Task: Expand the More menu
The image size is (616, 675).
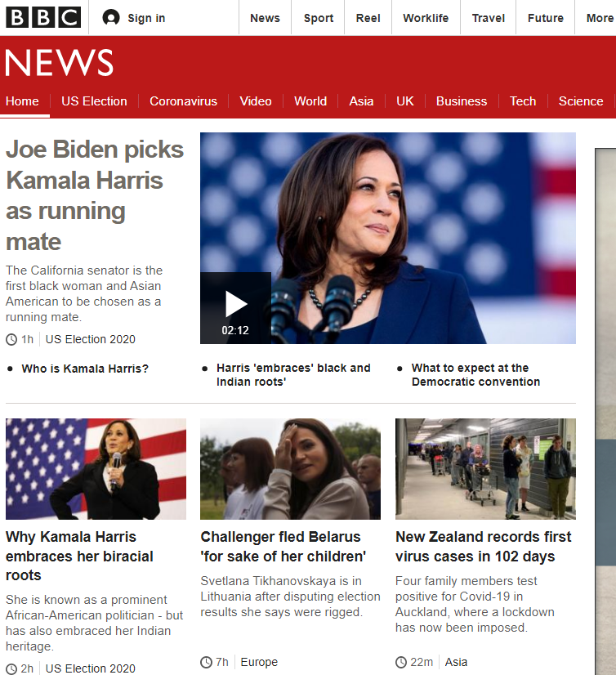Action: pos(600,18)
